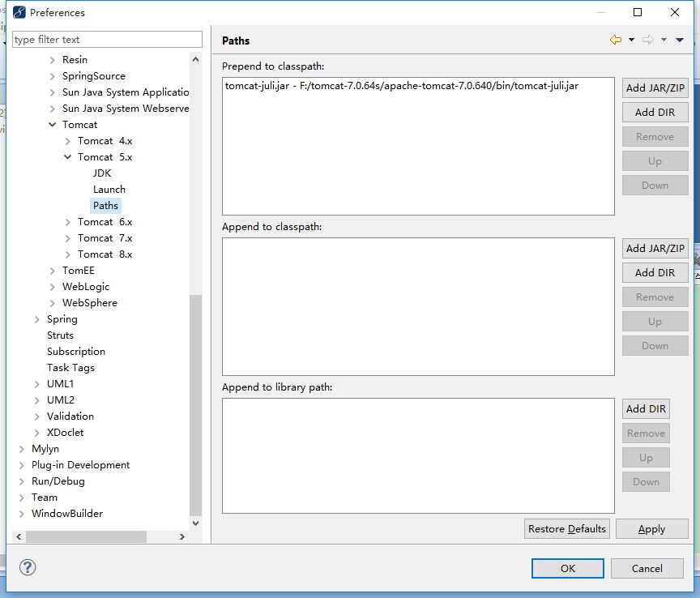Expand the Tomcat 6.x node

coord(67,222)
